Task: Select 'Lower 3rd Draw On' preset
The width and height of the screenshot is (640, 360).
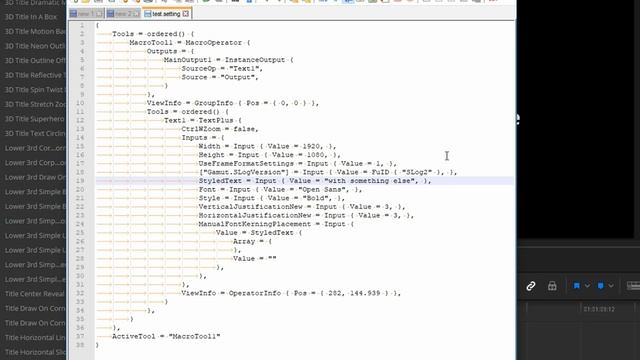Action: click(x=35, y=177)
